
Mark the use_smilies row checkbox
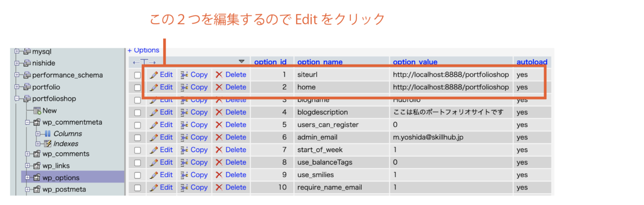pyautogui.click(x=137, y=175)
